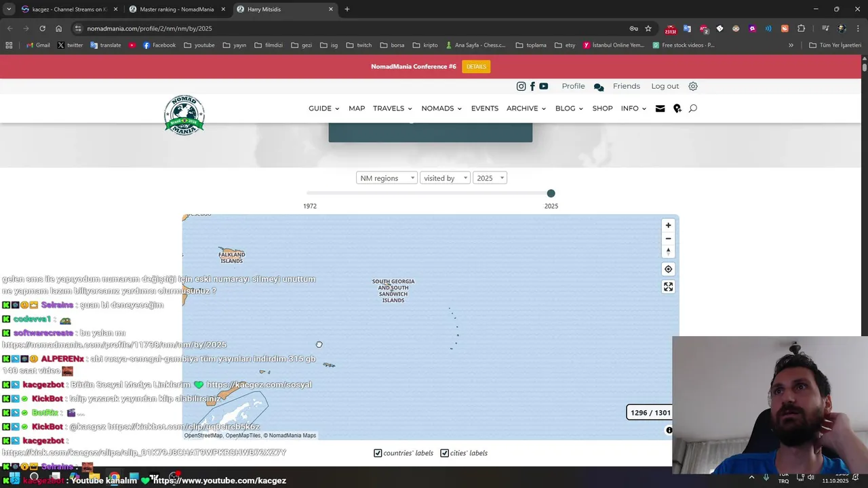Toggle countries' labels checkbox
Image resolution: width=868 pixels, height=488 pixels.
pyautogui.click(x=378, y=453)
